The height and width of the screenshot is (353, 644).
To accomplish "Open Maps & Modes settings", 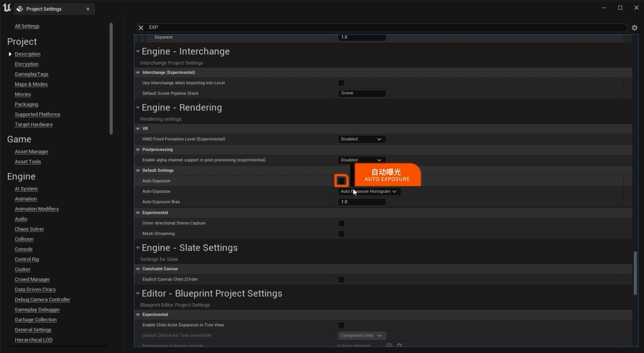I will click(31, 84).
